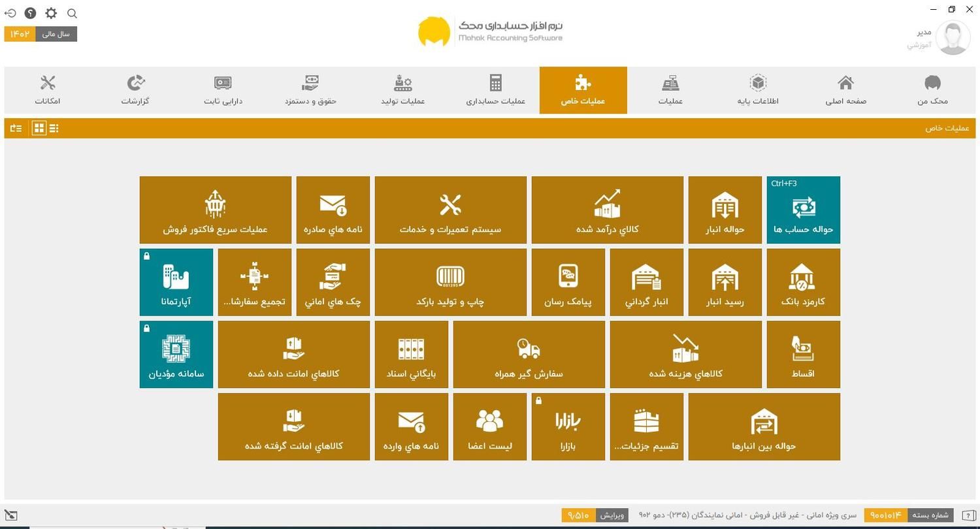The width and height of the screenshot is (980, 529).
Task: Switch to list view layout
Action: [x=54, y=129]
